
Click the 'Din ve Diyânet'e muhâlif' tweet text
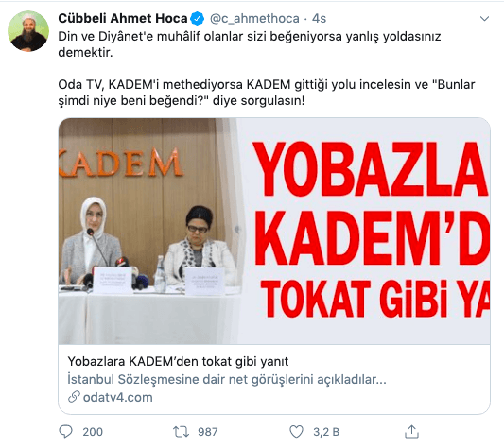[250, 44]
